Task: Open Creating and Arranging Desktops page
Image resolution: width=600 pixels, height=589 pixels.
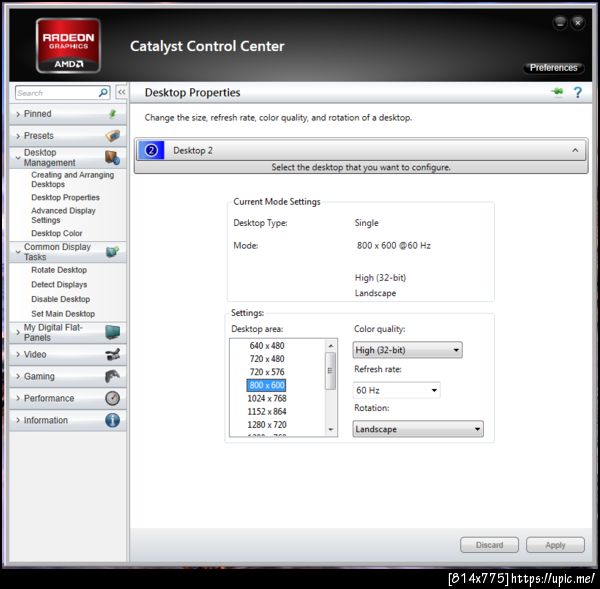Action: point(72,179)
